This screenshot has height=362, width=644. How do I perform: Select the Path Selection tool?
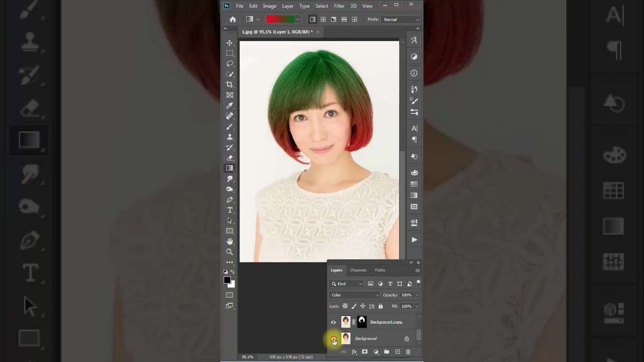click(229, 221)
